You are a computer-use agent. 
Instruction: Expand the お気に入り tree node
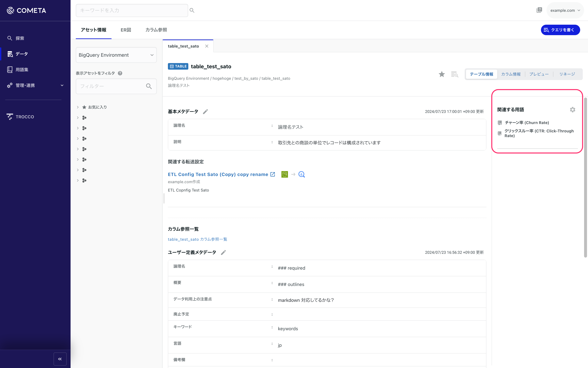[x=78, y=107]
